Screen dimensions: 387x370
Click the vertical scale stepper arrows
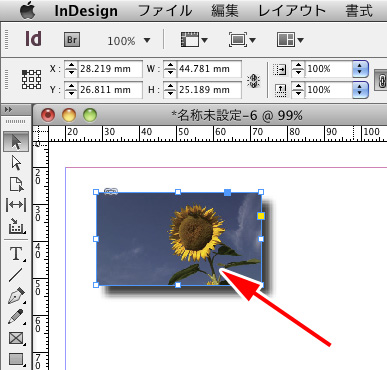pos(298,90)
